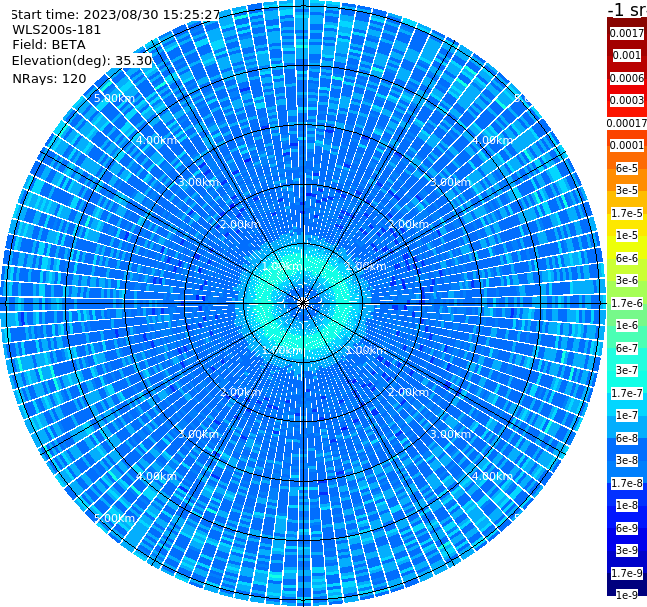Click the 5.00km ring label in lower-left quadrant
Viewport: 647px width, 607px height.
114,518
